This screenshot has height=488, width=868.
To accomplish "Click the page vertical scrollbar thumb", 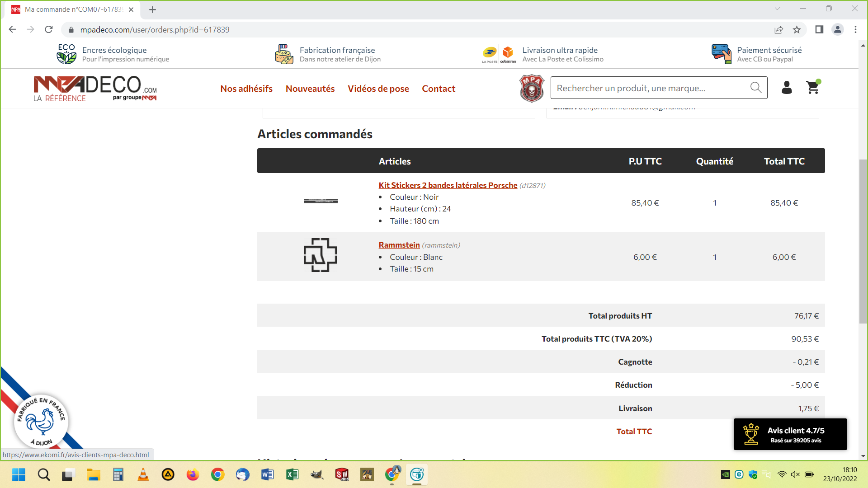I will point(863,241).
